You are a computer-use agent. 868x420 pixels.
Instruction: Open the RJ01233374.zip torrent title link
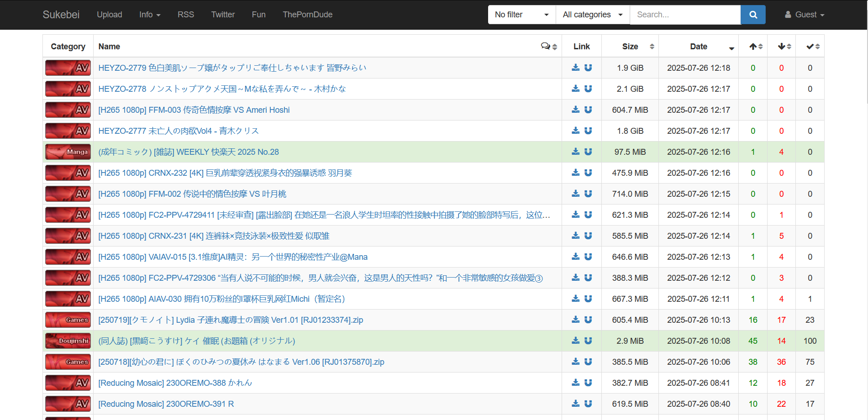point(231,320)
